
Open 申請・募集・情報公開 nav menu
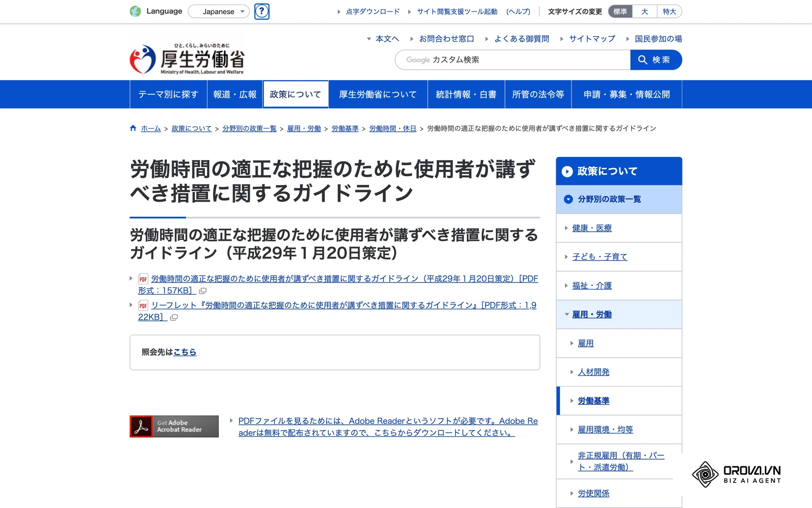click(x=627, y=94)
